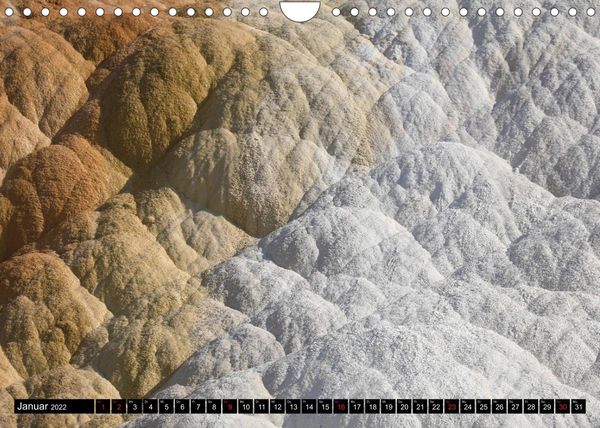Viewport: 600px width, 428px height.
Task: Select red date cell 23
Action: pos(452,407)
